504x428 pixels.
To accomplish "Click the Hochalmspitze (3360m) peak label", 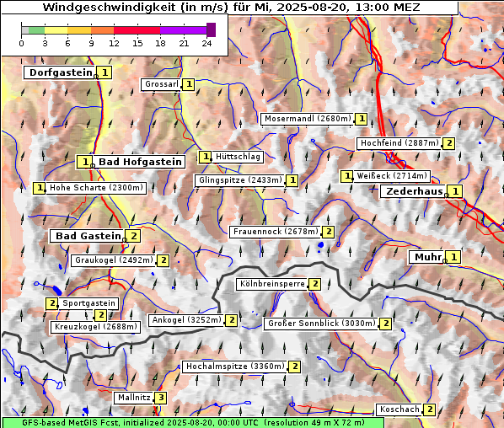I will coord(235,366).
